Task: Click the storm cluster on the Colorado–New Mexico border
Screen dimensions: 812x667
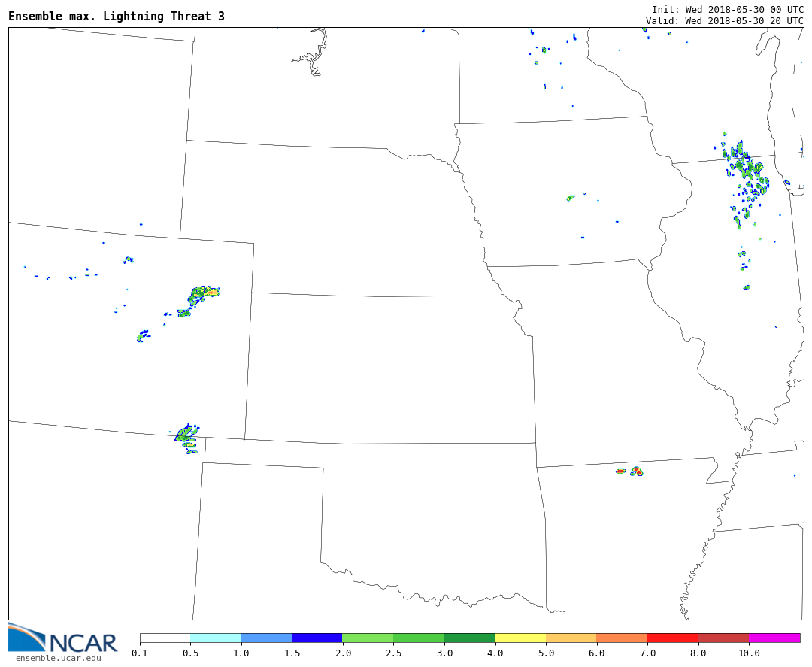Action: click(x=186, y=436)
